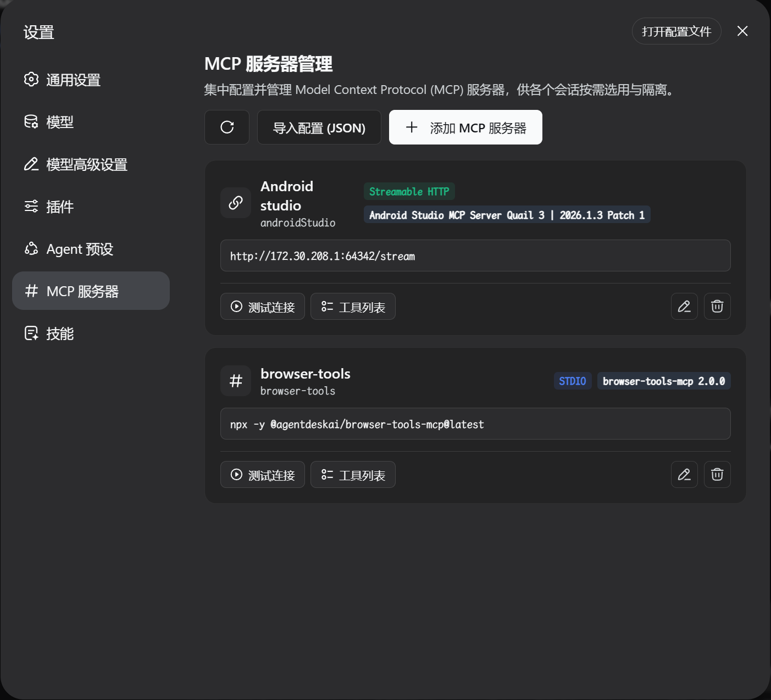Select MCP 服务器 in the sidebar

[91, 291]
